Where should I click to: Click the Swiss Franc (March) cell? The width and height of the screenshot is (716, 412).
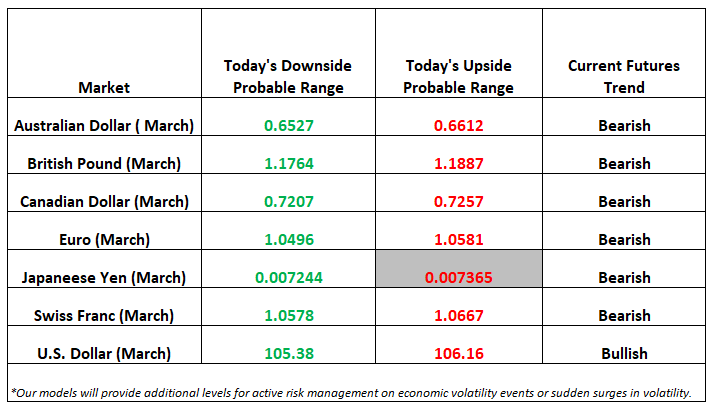tap(104, 306)
